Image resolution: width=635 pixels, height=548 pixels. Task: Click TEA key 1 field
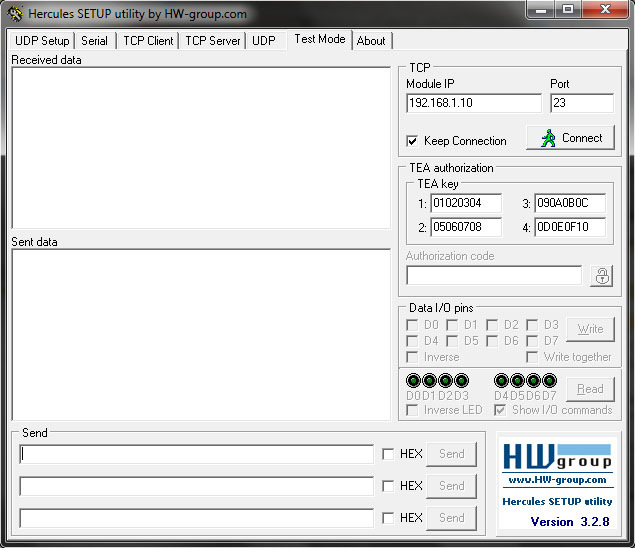pyautogui.click(x=466, y=203)
